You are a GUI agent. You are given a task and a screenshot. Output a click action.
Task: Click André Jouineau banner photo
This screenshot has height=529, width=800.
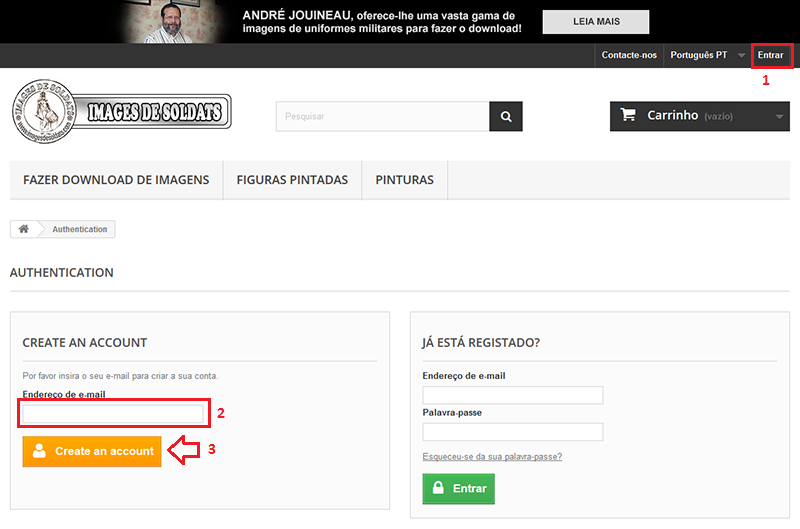[x=170, y=21]
